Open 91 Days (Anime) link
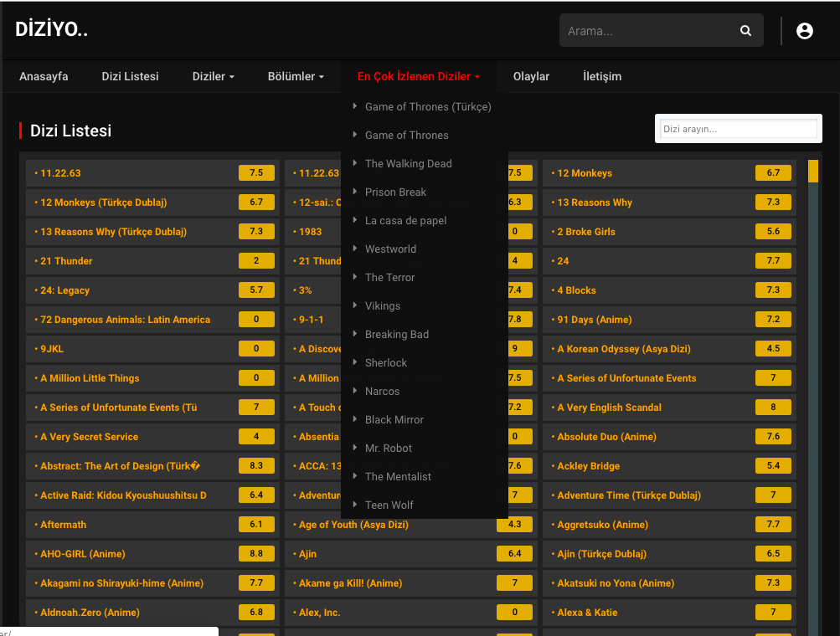The width and height of the screenshot is (840, 636). [x=595, y=319]
